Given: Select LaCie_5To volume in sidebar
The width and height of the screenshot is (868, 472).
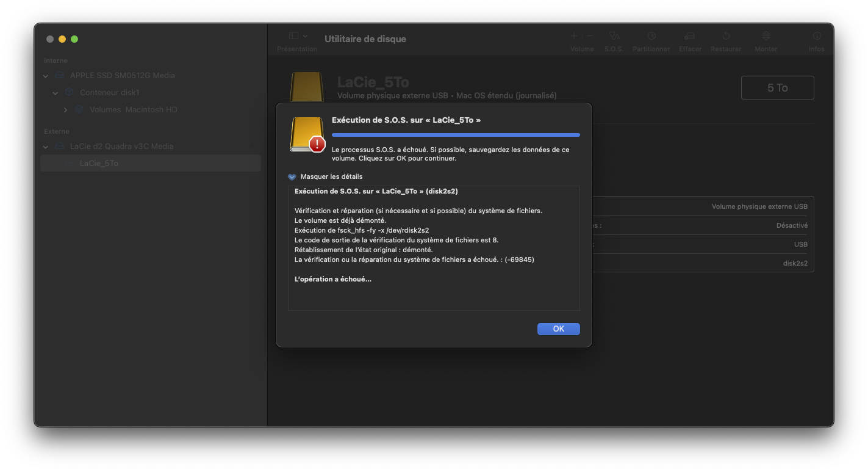Looking at the screenshot, I should (x=99, y=163).
